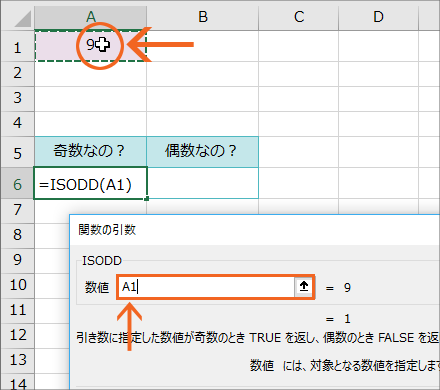Image resolution: width=440 pixels, height=390 pixels.
Task: Click cell D3 in the worksheet
Action: point(378,99)
